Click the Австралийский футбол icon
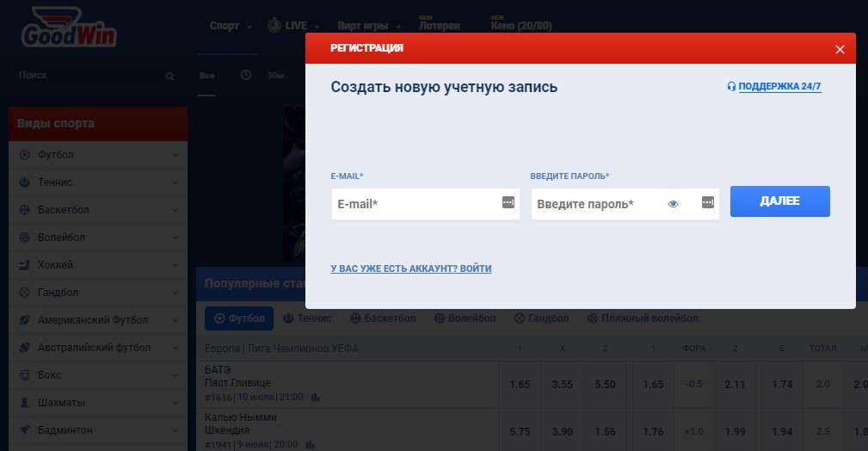 (x=24, y=348)
